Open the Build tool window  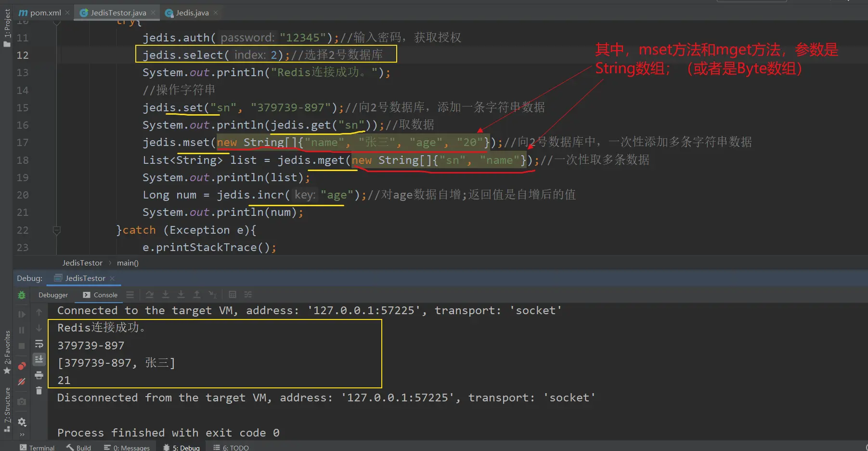78,447
